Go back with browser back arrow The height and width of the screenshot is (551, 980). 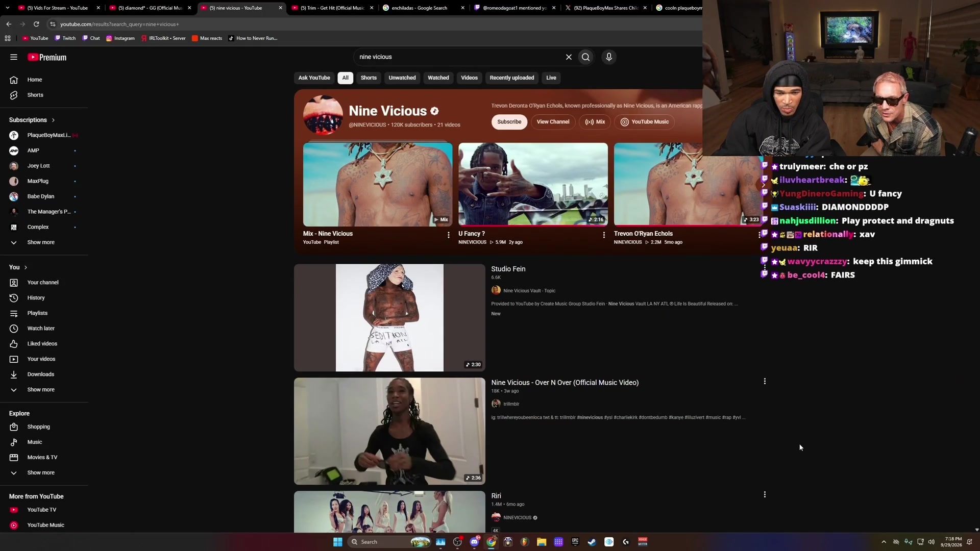pyautogui.click(x=9, y=24)
